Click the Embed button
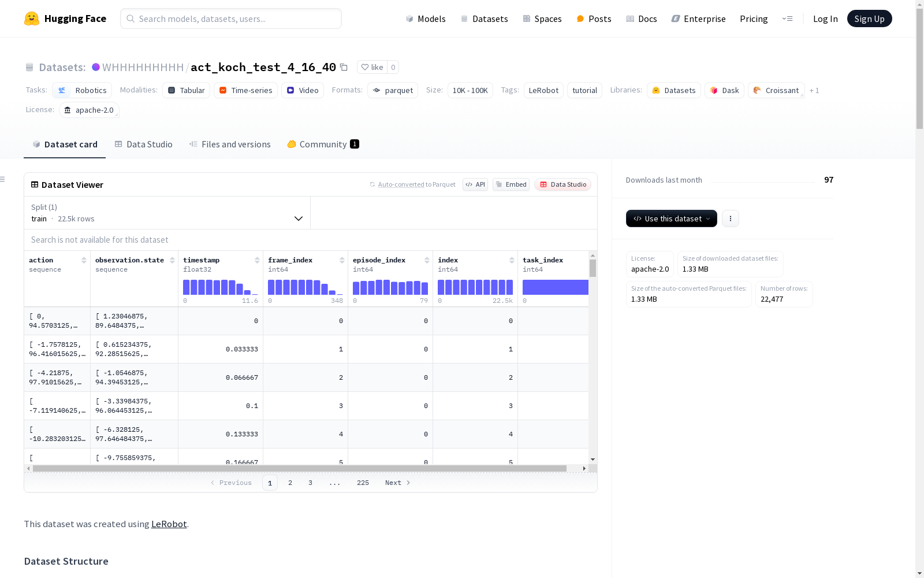This screenshot has height=578, width=924. click(511, 184)
